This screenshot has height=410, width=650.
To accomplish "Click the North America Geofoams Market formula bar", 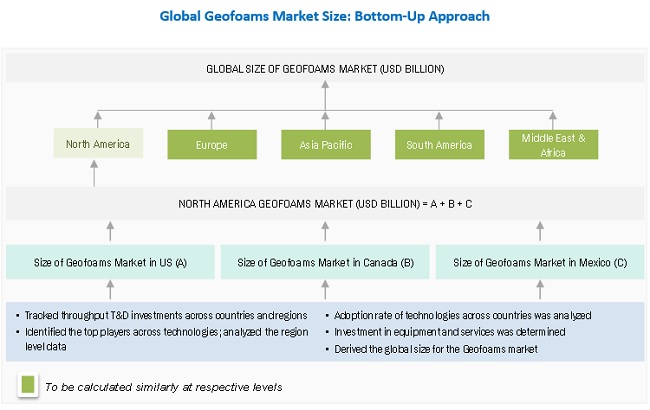I will pos(325,204).
